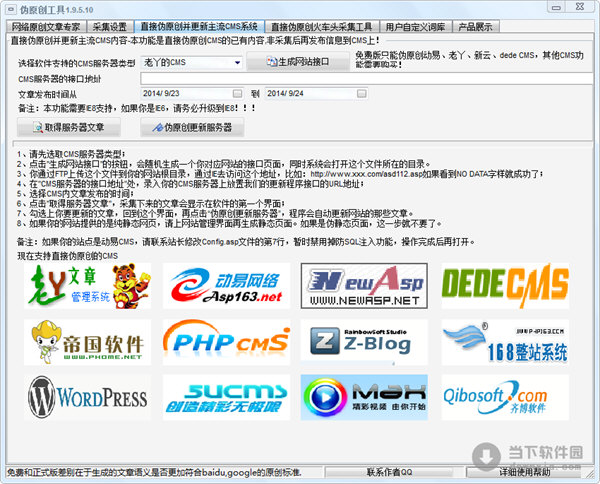This screenshot has width=600, height=484.
Task: Click 伪原创更新服务器 button
Action: (192, 127)
